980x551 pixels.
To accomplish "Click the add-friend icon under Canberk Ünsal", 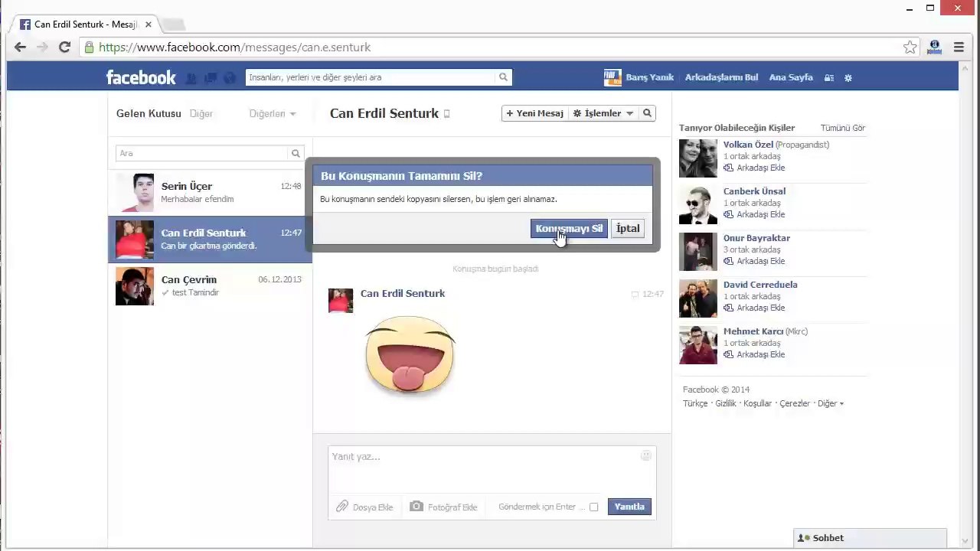I will click(729, 214).
